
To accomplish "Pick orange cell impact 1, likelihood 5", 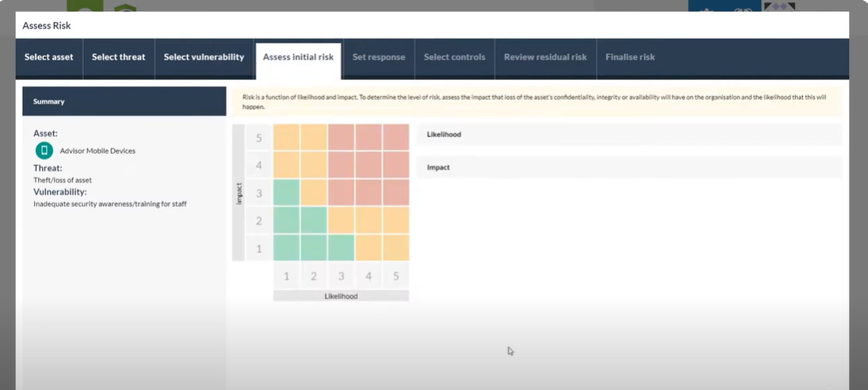I will (x=396, y=248).
